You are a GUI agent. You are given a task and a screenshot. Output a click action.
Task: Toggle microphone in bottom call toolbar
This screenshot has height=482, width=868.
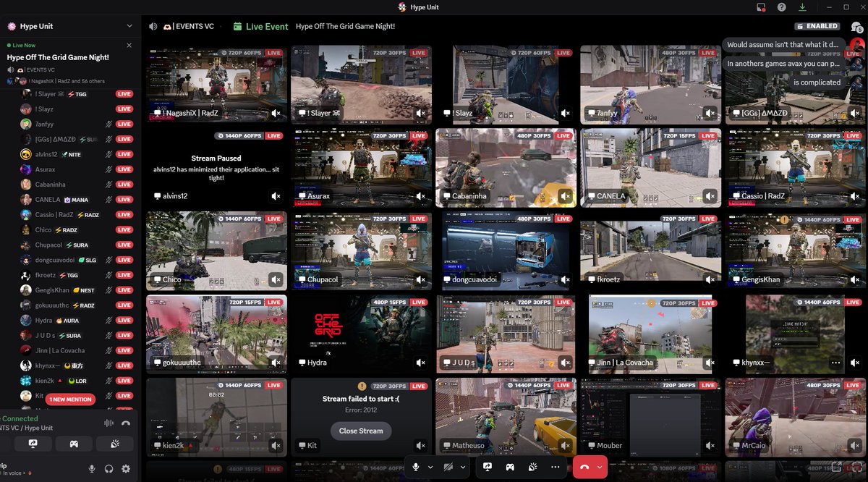417,467
